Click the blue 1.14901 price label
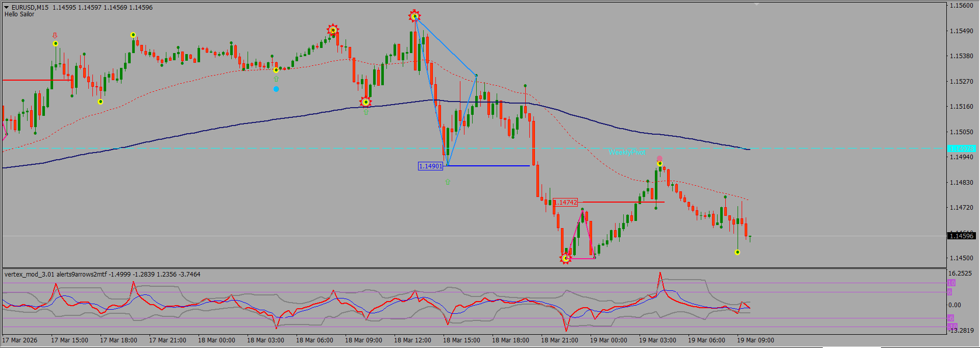 click(x=430, y=166)
